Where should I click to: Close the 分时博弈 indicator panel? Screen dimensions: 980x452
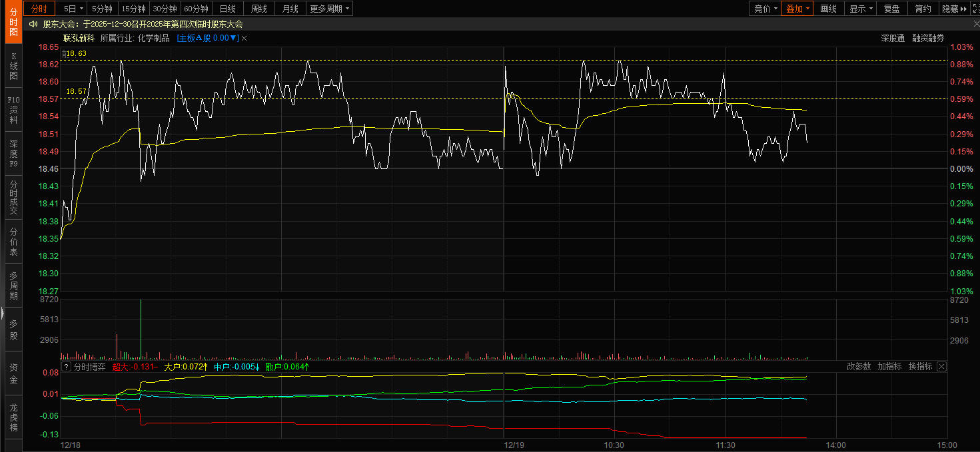(x=941, y=367)
